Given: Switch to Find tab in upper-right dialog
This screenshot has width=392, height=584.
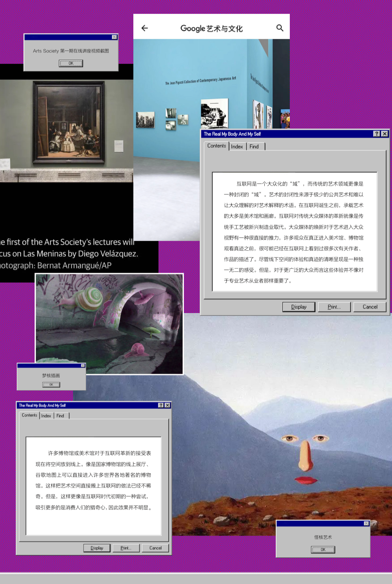Looking at the screenshot, I should coord(254,147).
